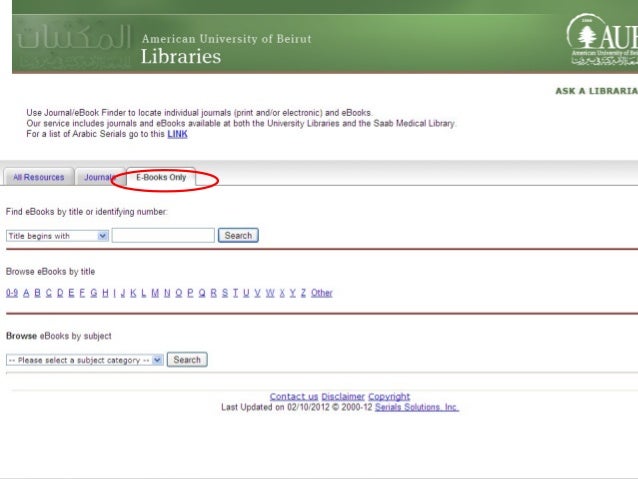This screenshot has width=638, height=479.
Task: Click Search button beside subject category
Action: (x=187, y=360)
